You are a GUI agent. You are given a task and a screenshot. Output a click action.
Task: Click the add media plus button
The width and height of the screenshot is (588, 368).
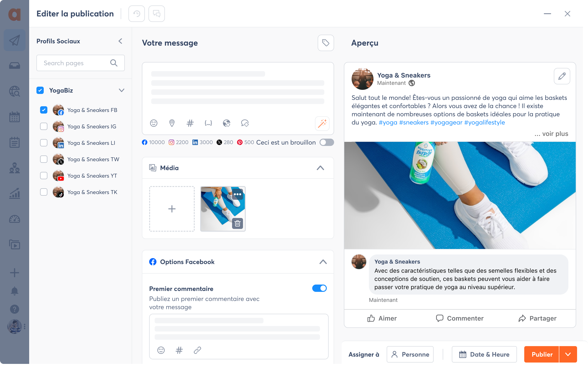click(x=172, y=209)
